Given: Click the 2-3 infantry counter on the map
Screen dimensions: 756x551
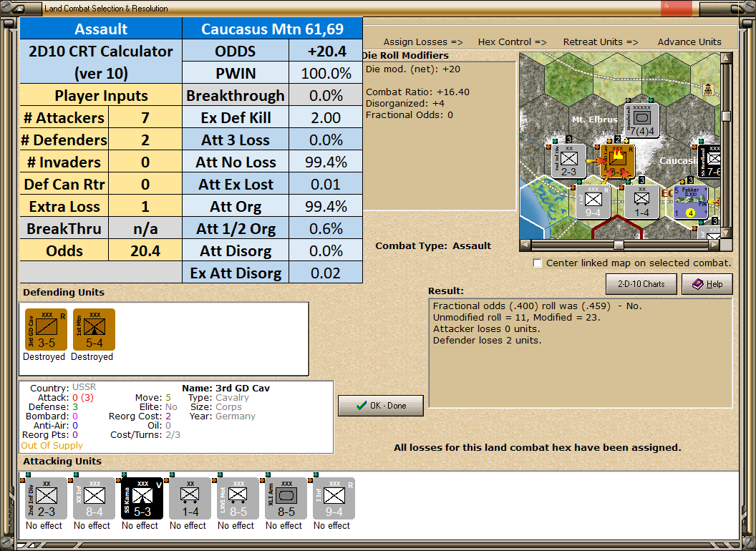Looking at the screenshot, I should [x=568, y=160].
